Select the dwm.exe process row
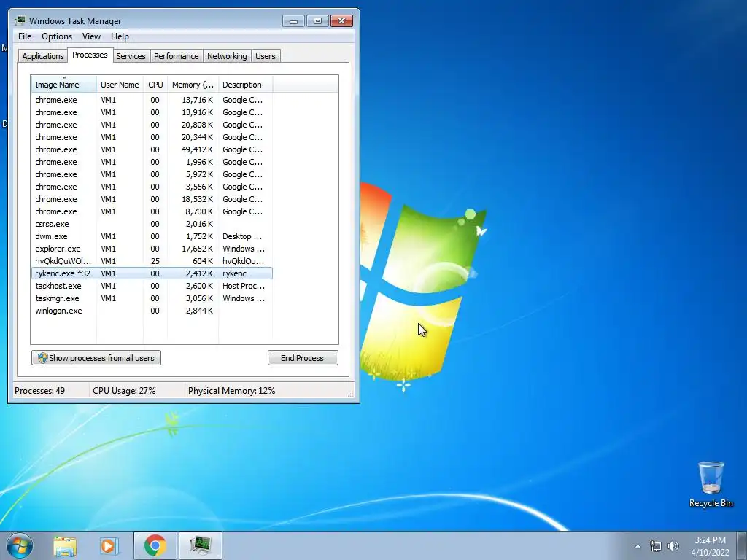This screenshot has width=747, height=560. pyautogui.click(x=152, y=236)
